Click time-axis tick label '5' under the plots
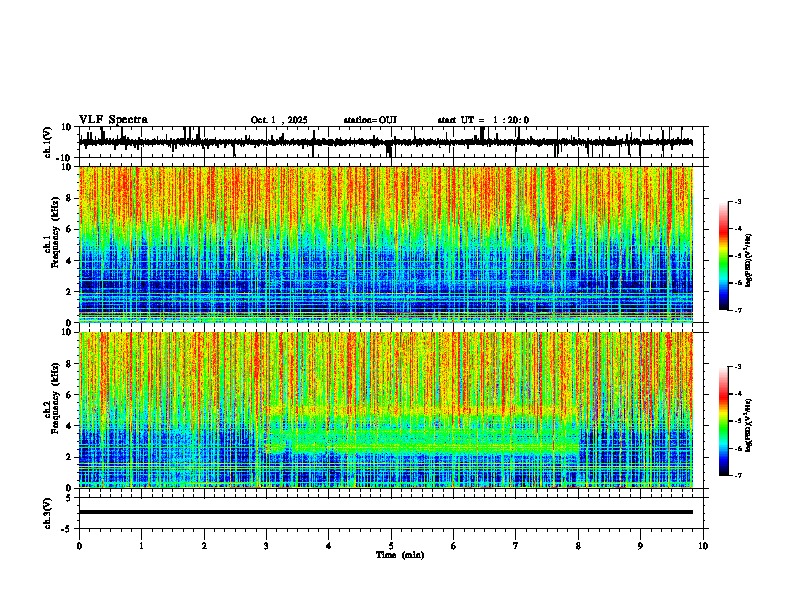This screenshot has width=792, height=612. coord(391,546)
